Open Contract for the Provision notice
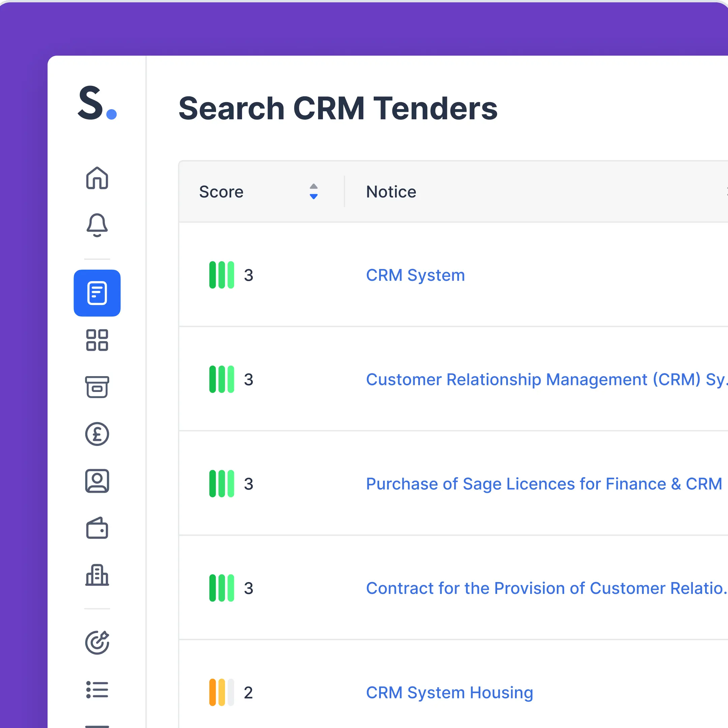Viewport: 728px width, 728px height. pyautogui.click(x=547, y=588)
